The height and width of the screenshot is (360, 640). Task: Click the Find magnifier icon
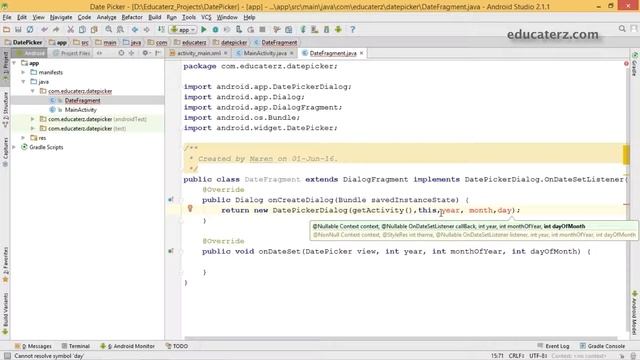109,29
